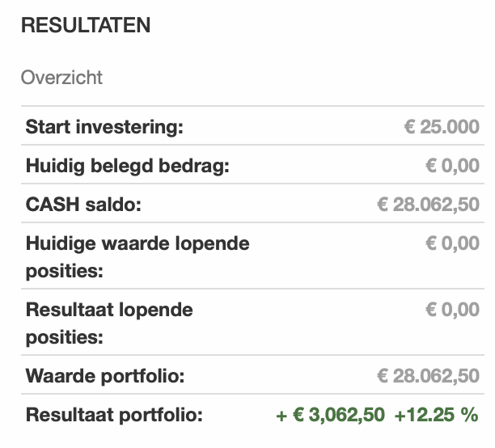Select the Waarde portfolio € 28.062,50 amount
Screen dimensions: 495x448
(x=428, y=376)
